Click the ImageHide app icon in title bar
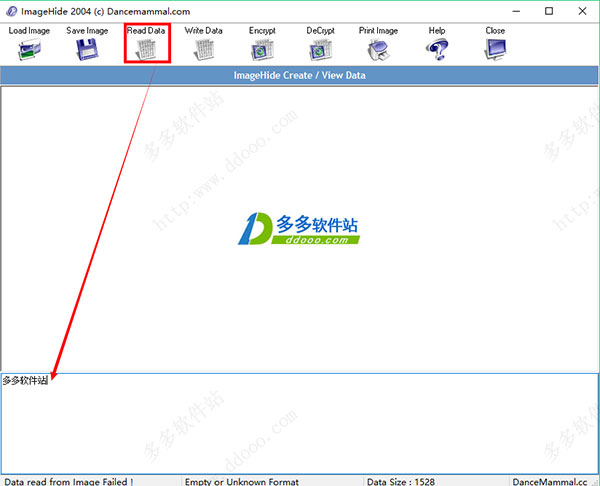Image resolution: width=600 pixels, height=486 pixels. 11,11
